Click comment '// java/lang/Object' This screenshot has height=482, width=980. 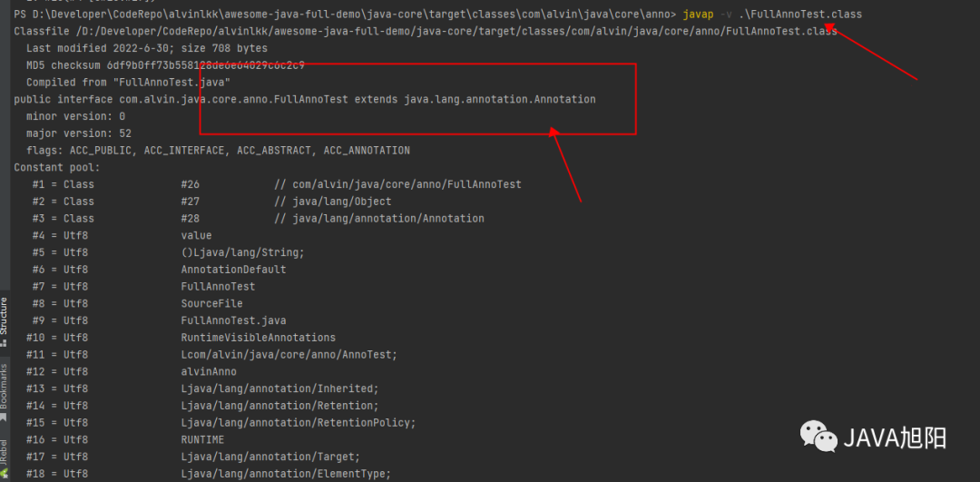pos(332,202)
